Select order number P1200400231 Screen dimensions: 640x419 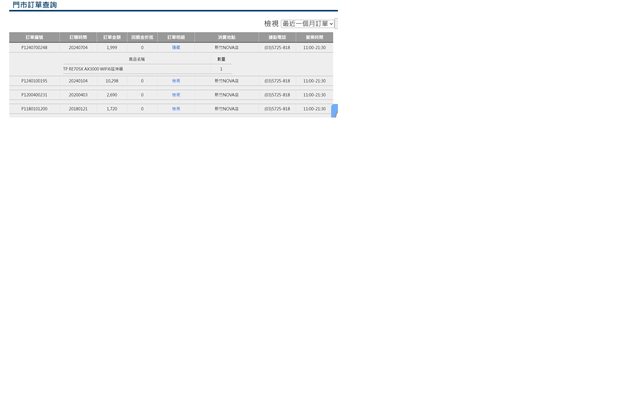tap(34, 95)
